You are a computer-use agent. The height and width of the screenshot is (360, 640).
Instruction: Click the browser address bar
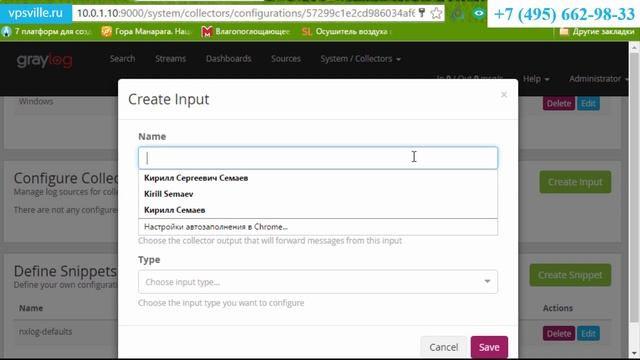[245, 13]
